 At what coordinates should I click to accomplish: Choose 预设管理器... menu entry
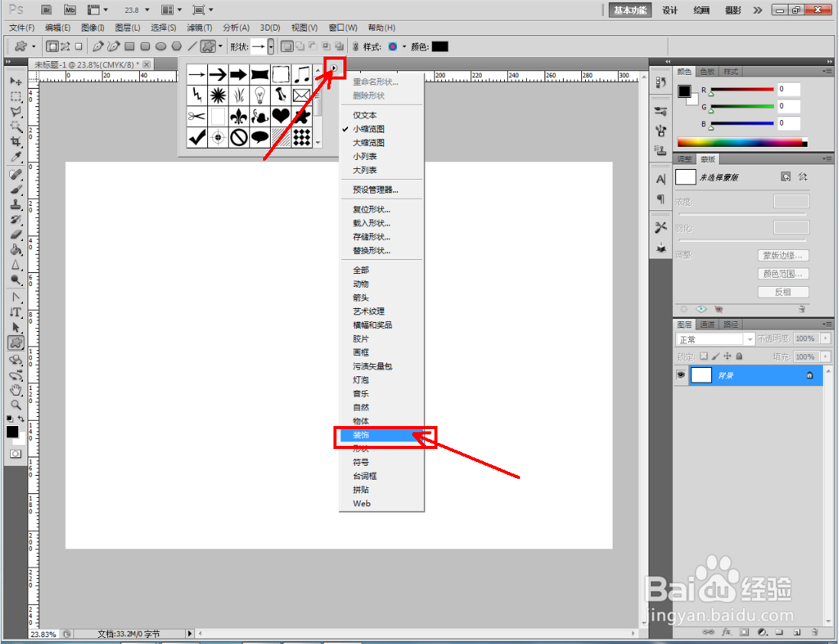point(382,190)
